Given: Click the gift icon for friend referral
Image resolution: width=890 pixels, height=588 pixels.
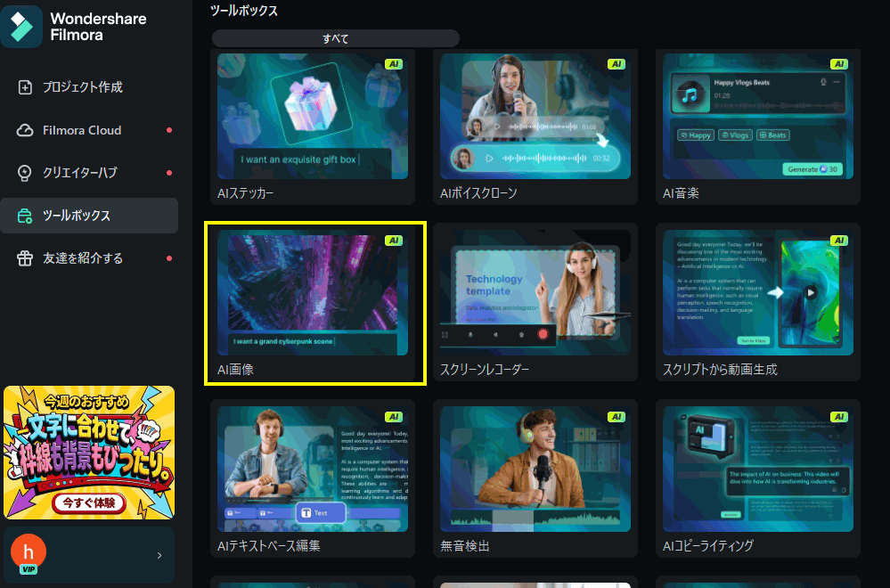Looking at the screenshot, I should click(25, 258).
